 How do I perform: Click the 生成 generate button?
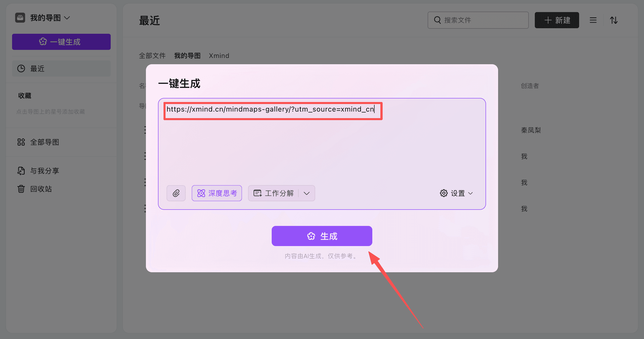click(322, 236)
